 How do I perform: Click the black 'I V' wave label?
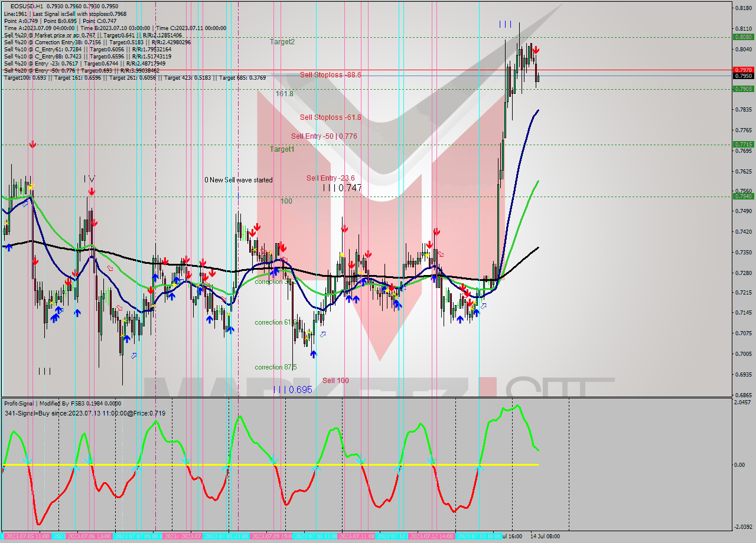pyautogui.click(x=89, y=178)
